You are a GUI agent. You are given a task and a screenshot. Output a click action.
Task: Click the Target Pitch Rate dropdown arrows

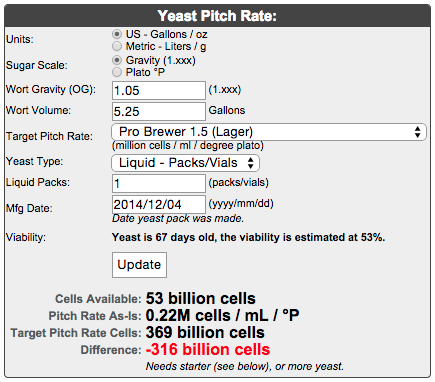(x=417, y=132)
